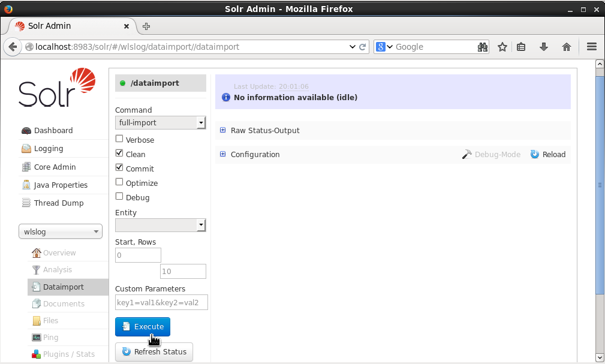Click the scrollbar down arrow
605x364 pixels.
tap(600, 357)
